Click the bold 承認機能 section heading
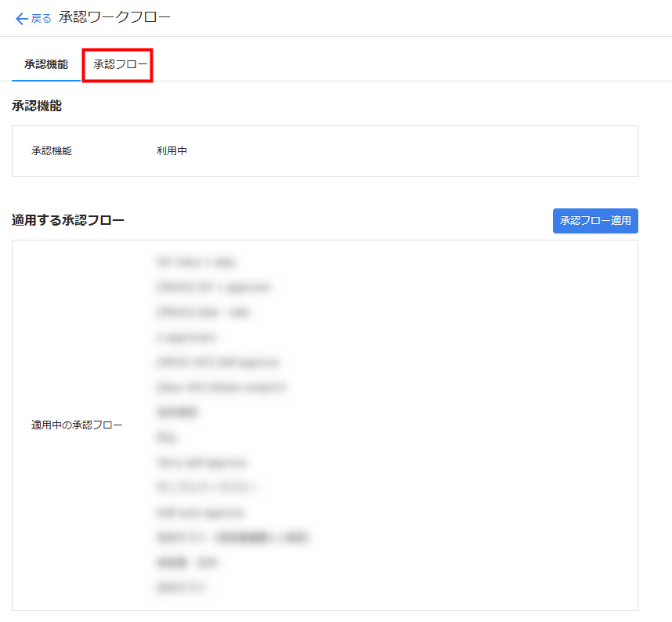672x622 pixels. [x=37, y=106]
